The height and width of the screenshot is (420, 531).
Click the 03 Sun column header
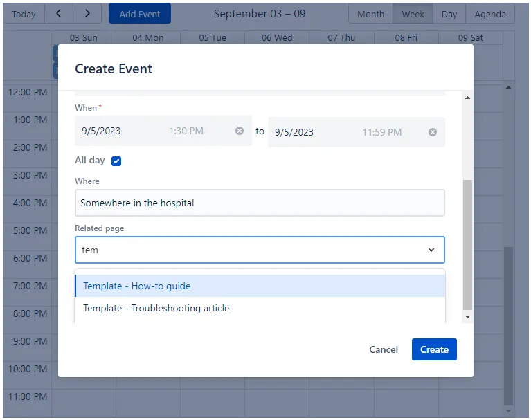point(84,37)
